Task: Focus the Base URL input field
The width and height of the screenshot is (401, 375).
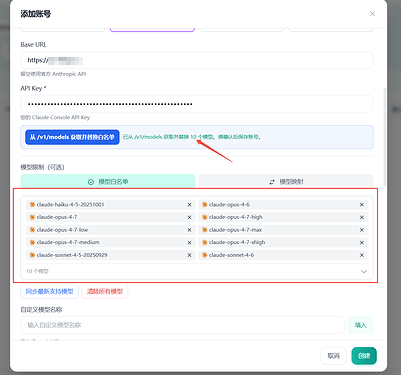Action: tap(197, 60)
